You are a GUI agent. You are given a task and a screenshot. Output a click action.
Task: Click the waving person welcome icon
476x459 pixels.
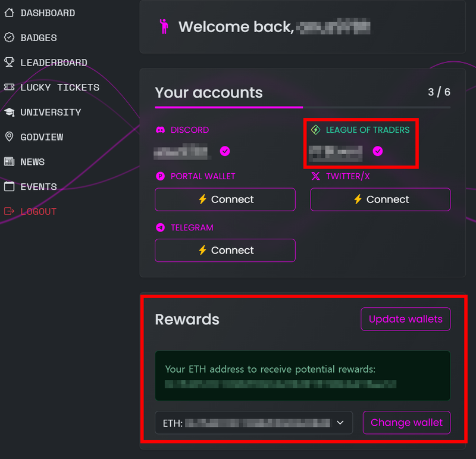(164, 26)
